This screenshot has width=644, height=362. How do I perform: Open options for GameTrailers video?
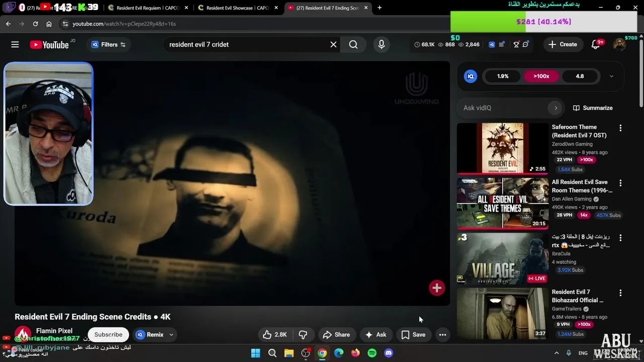pyautogui.click(x=620, y=293)
